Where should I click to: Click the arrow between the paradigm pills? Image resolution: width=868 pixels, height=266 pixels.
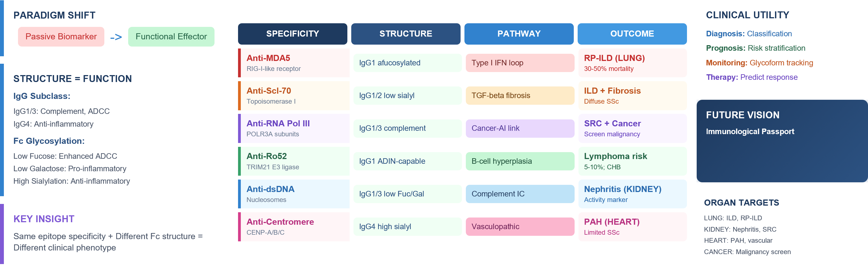pyautogui.click(x=116, y=37)
